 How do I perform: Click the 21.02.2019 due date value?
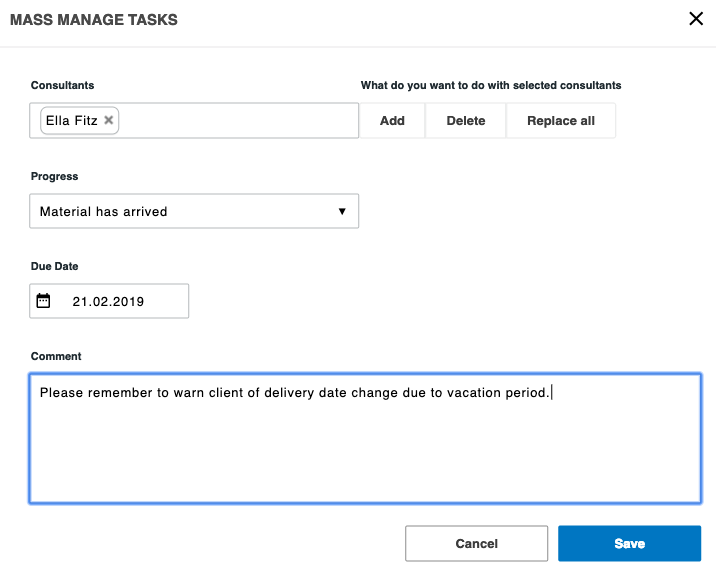[x=108, y=301]
